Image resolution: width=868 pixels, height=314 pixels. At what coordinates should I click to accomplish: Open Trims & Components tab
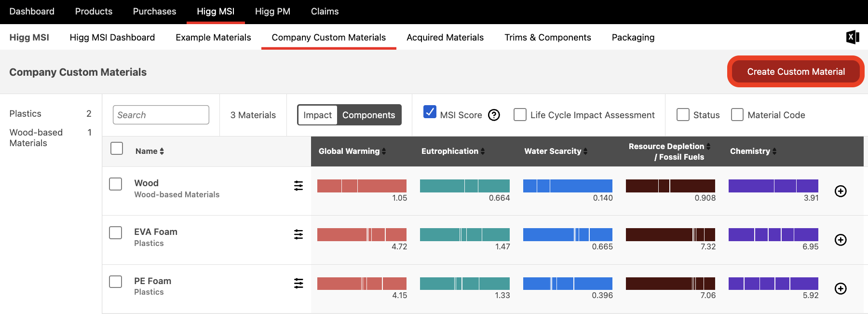point(548,37)
